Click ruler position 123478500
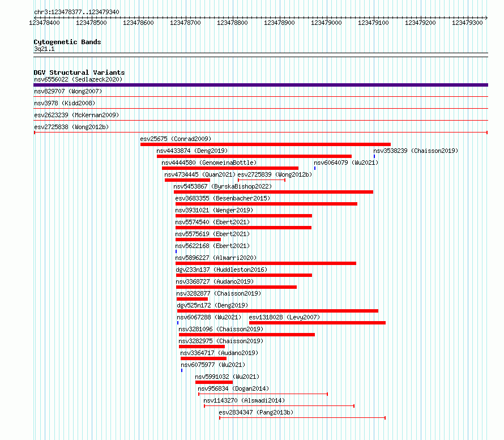Screen dimensions: 504x440 91,23
